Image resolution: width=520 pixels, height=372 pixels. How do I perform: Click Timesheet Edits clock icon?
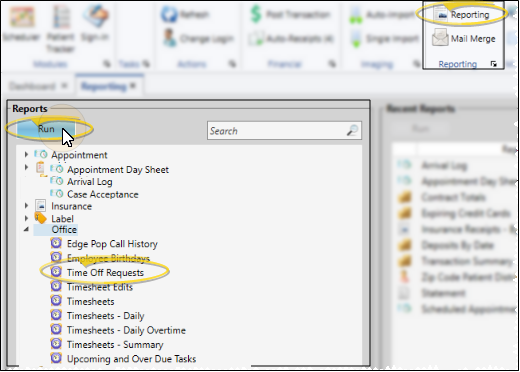click(56, 286)
